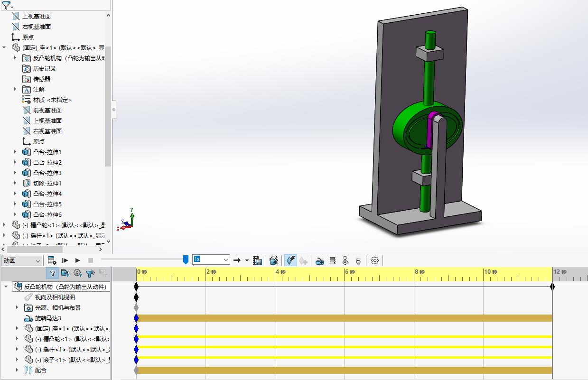Click the 凸台-拉伸2 feature icon
The image size is (588, 380).
[x=27, y=162]
